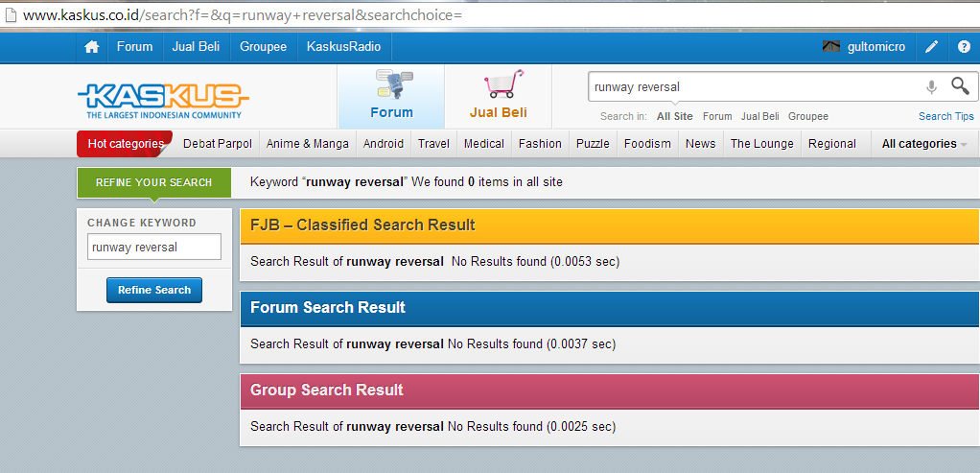The image size is (980, 473).
Task: Open Jual Beli in the top navigation
Action: coord(196,47)
